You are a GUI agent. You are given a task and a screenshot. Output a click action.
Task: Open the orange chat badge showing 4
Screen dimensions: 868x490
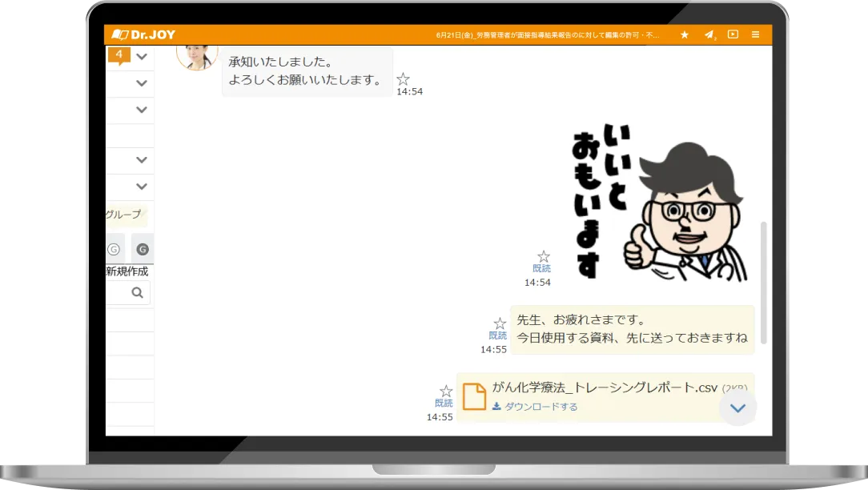(119, 55)
